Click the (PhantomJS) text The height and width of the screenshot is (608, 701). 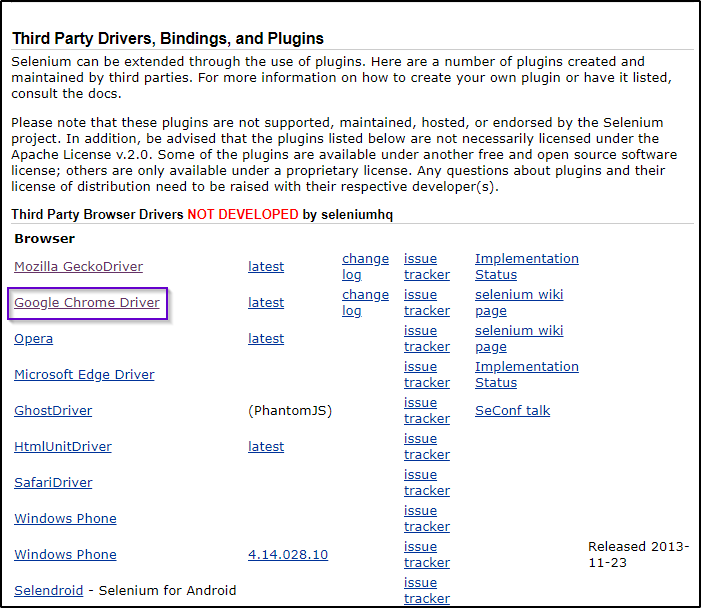coord(290,410)
